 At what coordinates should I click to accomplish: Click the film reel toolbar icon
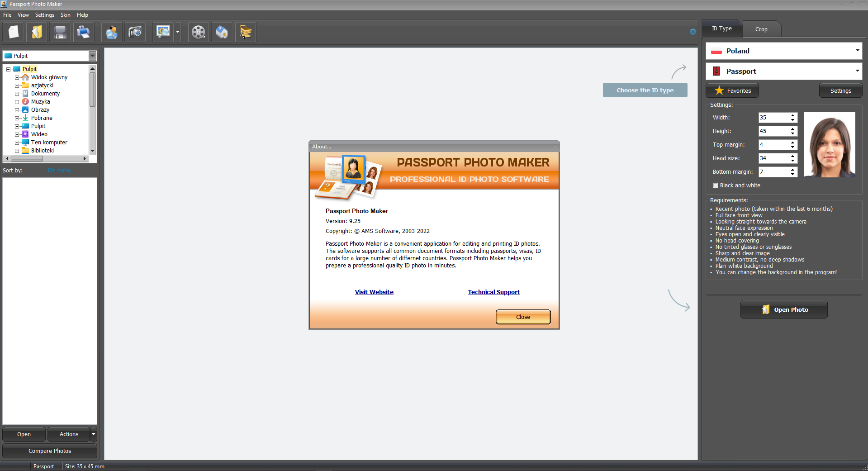click(198, 32)
